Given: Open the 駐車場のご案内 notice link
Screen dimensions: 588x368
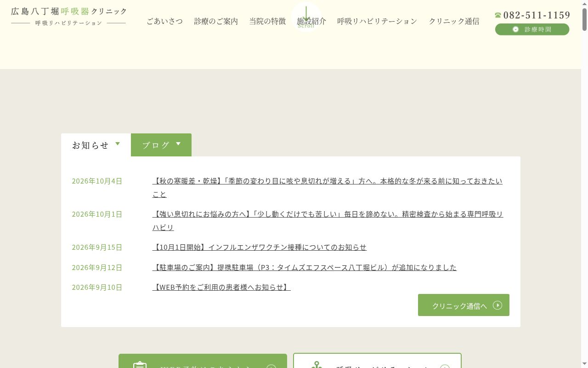Looking at the screenshot, I should tap(305, 267).
